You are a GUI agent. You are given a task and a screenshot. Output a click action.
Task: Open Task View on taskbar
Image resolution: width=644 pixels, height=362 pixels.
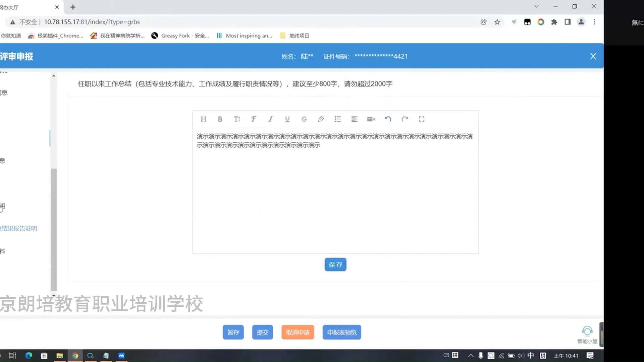[12, 356]
